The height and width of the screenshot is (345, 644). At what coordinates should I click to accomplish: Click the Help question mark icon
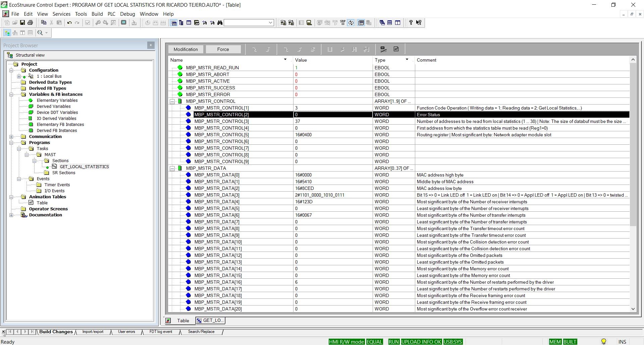[x=411, y=22]
